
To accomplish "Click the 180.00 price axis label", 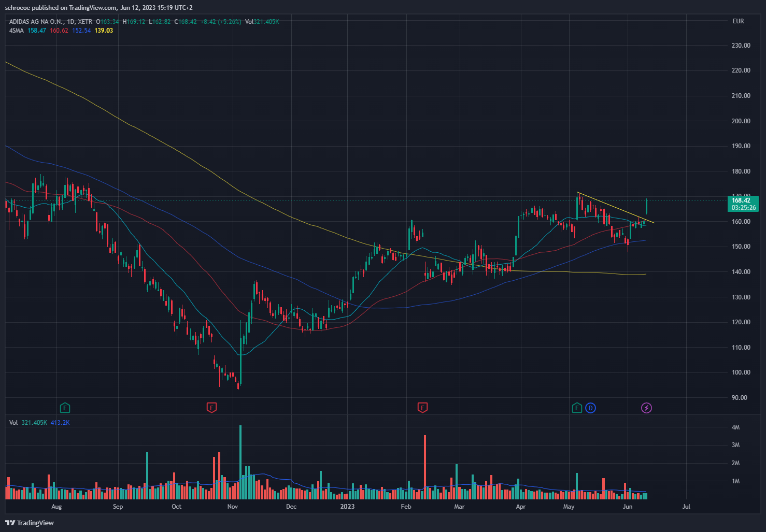I will (741, 171).
